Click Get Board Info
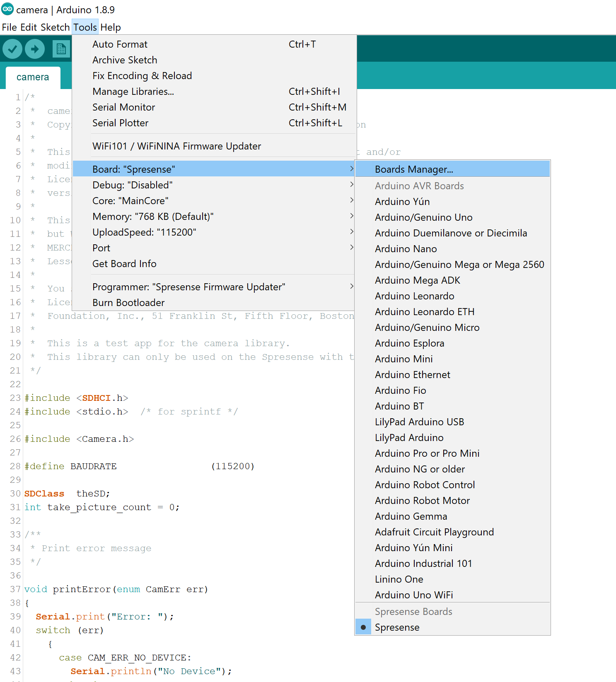The height and width of the screenshot is (682, 616). (x=214, y=263)
